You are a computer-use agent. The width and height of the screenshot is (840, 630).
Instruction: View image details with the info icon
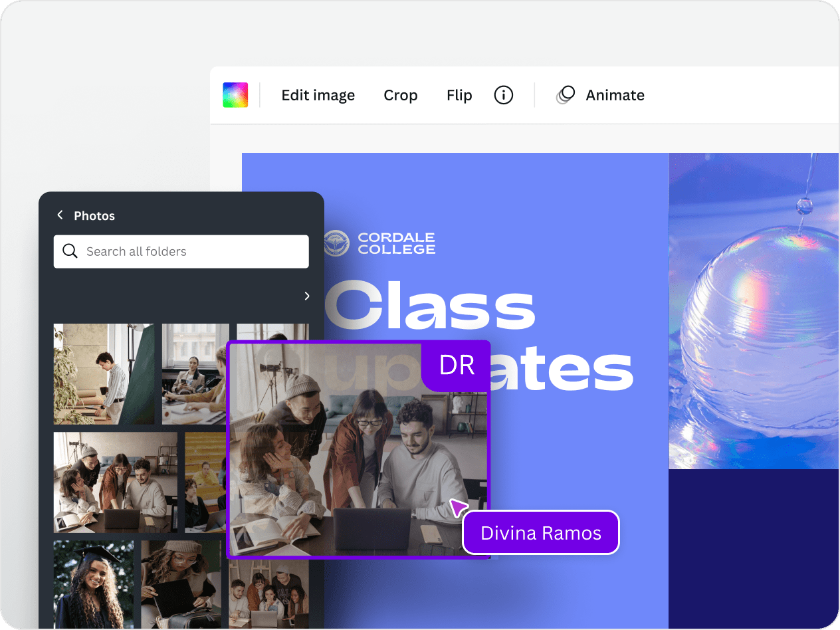(503, 95)
